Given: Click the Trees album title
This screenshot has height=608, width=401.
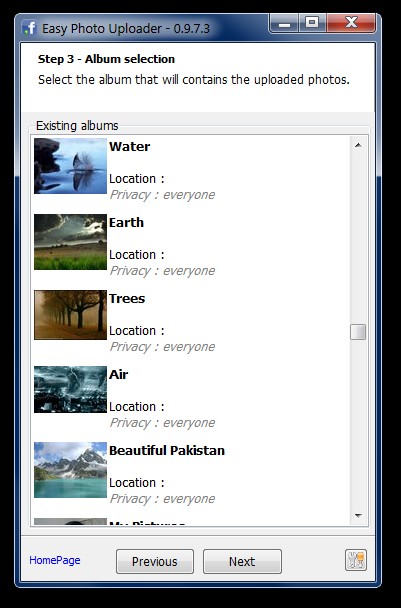Looking at the screenshot, I should tap(127, 299).
